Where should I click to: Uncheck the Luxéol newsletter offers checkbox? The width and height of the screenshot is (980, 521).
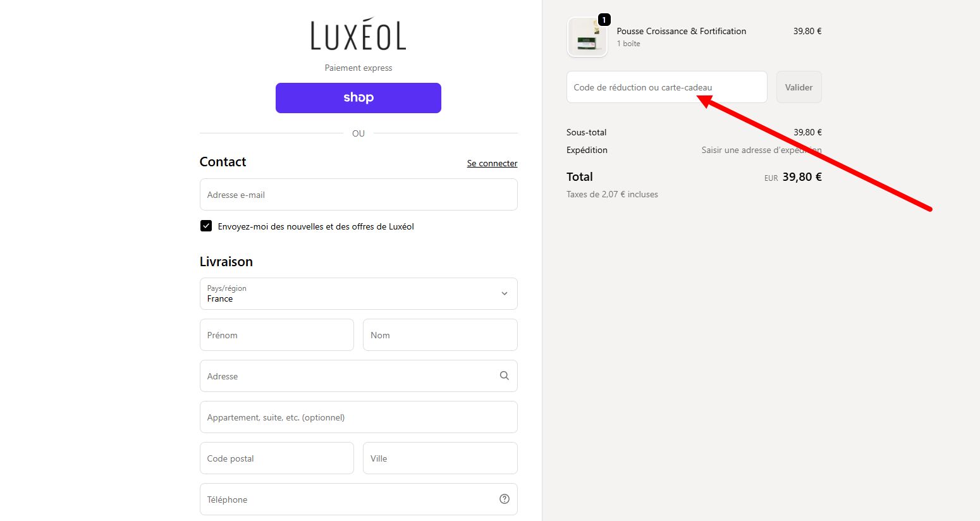[x=206, y=226]
